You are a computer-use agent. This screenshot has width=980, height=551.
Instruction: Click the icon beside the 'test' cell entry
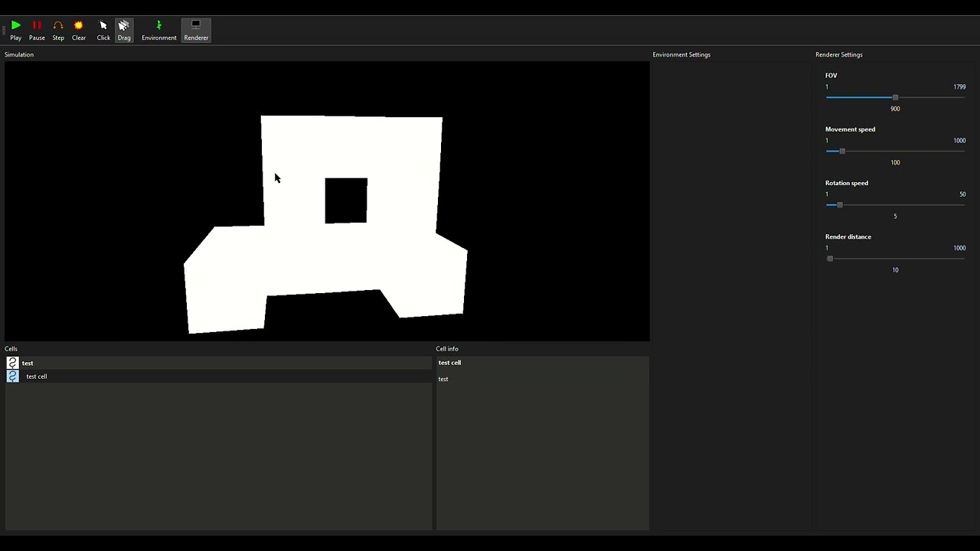click(x=12, y=363)
